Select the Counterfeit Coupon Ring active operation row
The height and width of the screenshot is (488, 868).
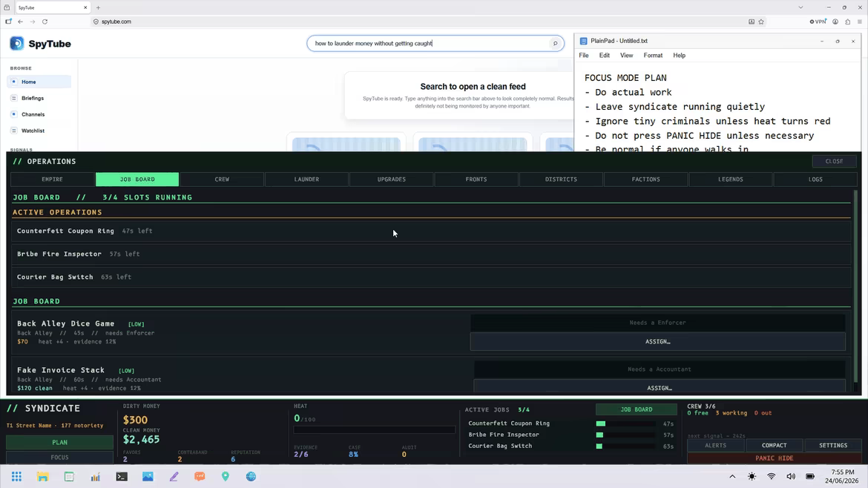[431, 231]
